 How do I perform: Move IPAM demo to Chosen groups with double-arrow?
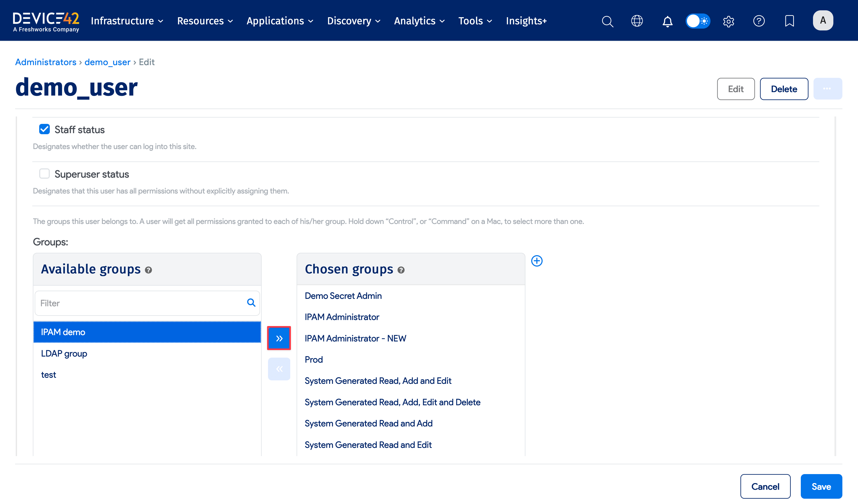coord(279,338)
